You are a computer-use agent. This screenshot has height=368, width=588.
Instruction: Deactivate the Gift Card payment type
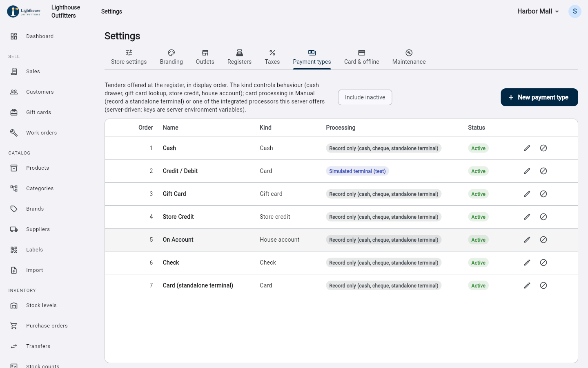tap(543, 194)
